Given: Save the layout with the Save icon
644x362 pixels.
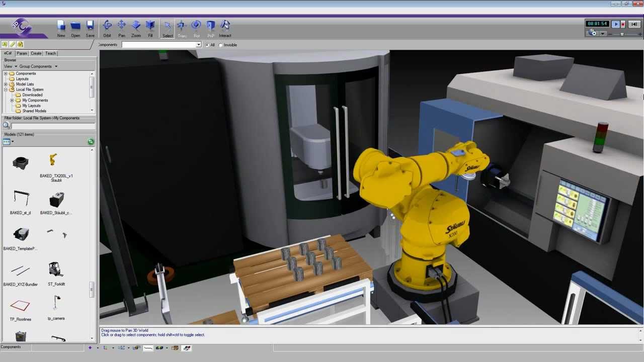Looking at the screenshot, I should click(x=90, y=29).
